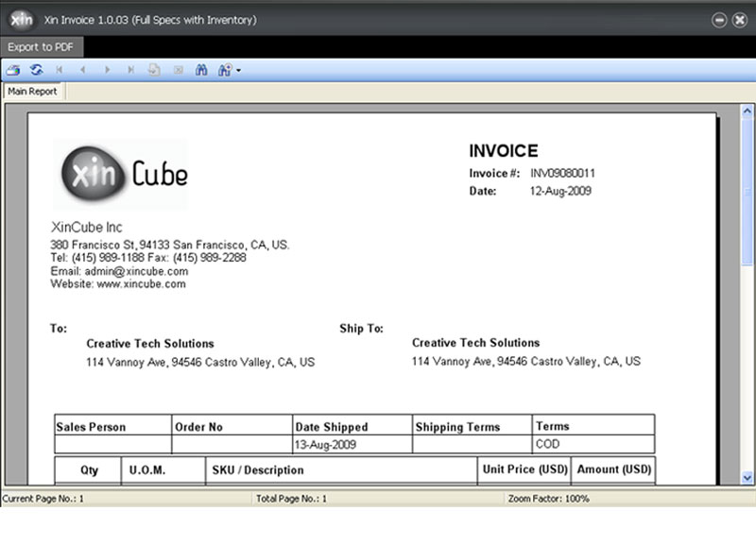756x544 pixels.
Task: Click the scrollbar down arrow
Action: (747, 478)
